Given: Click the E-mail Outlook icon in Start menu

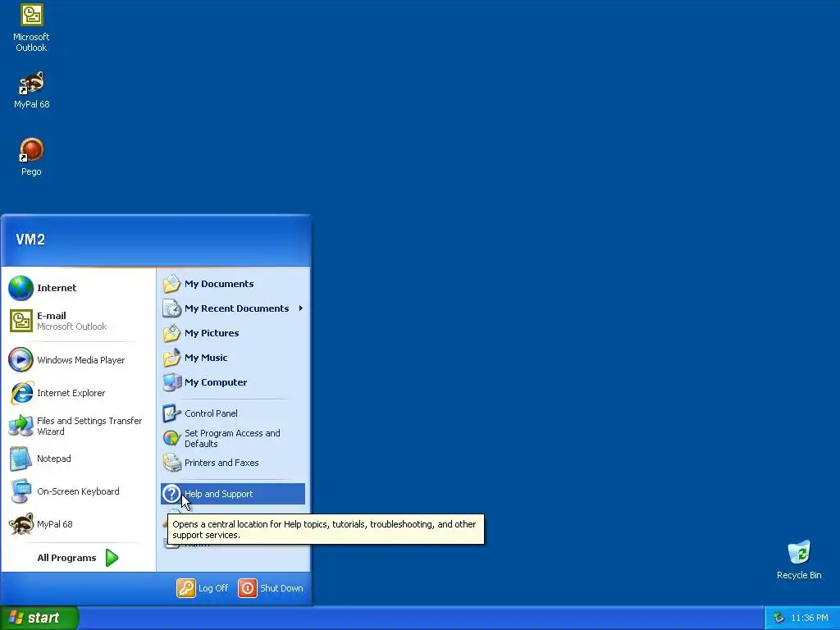Looking at the screenshot, I should [x=21, y=321].
